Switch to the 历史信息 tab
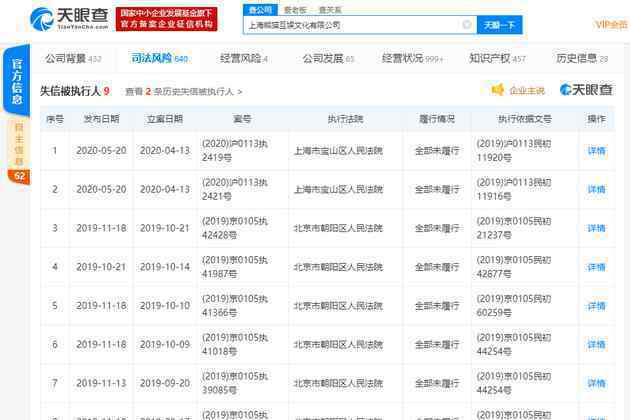Screen dimensions: 630x420 [x=581, y=59]
